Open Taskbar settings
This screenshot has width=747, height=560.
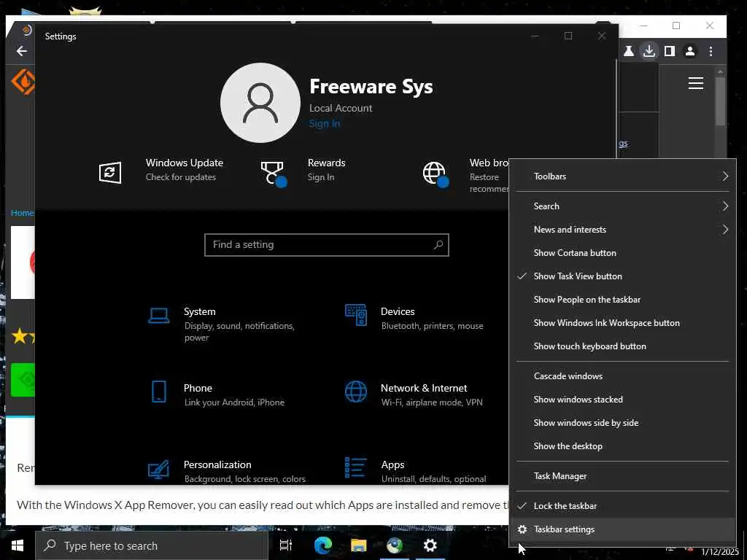point(623,529)
